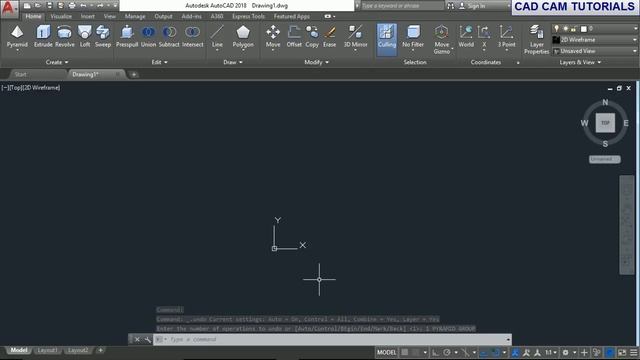Open the Unsaved View dropdown
This screenshot has height=360, width=640.
595,51
